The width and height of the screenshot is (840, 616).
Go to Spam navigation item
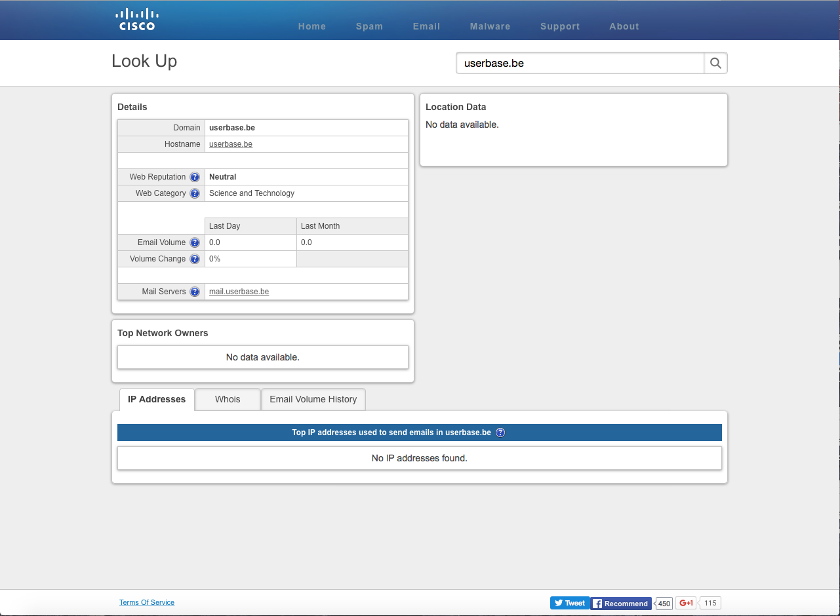click(x=369, y=26)
